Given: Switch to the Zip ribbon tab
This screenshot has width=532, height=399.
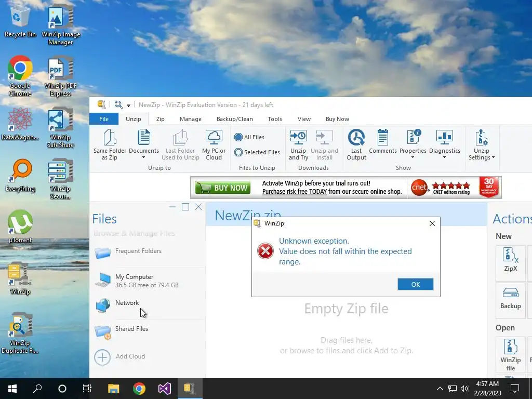Looking at the screenshot, I should click(x=161, y=119).
